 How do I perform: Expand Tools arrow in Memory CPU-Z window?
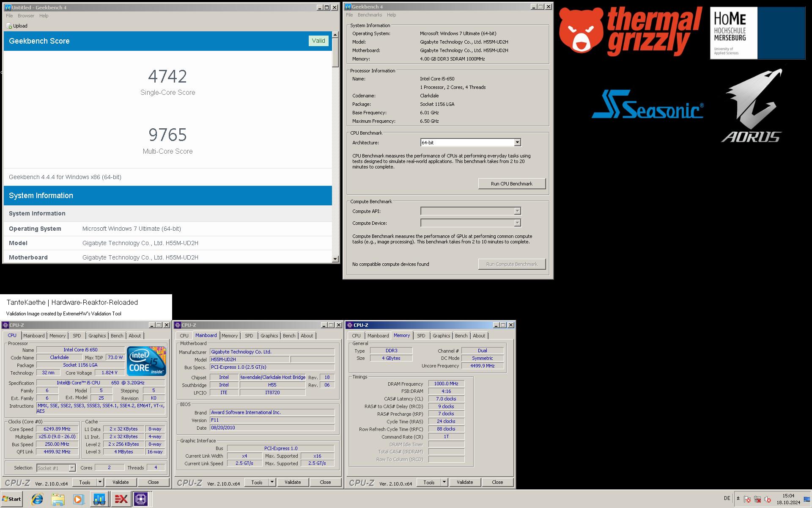444,482
